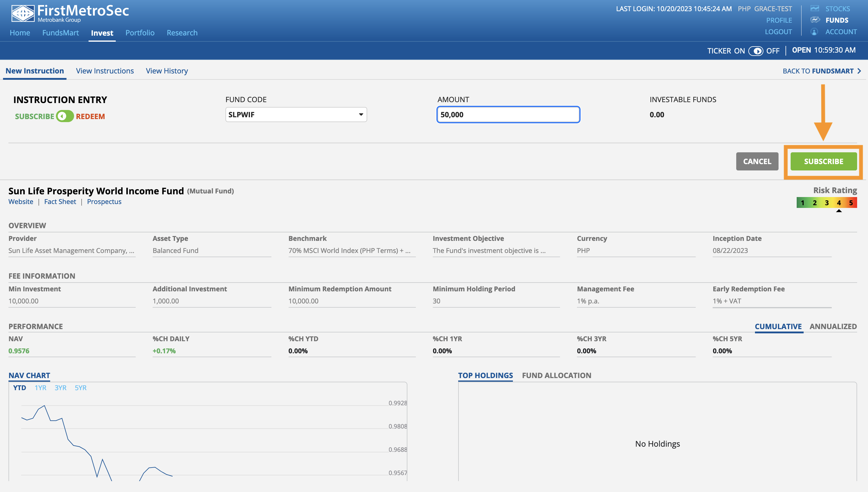Open the fund Website link
This screenshot has width=868, height=492.
pos(21,202)
